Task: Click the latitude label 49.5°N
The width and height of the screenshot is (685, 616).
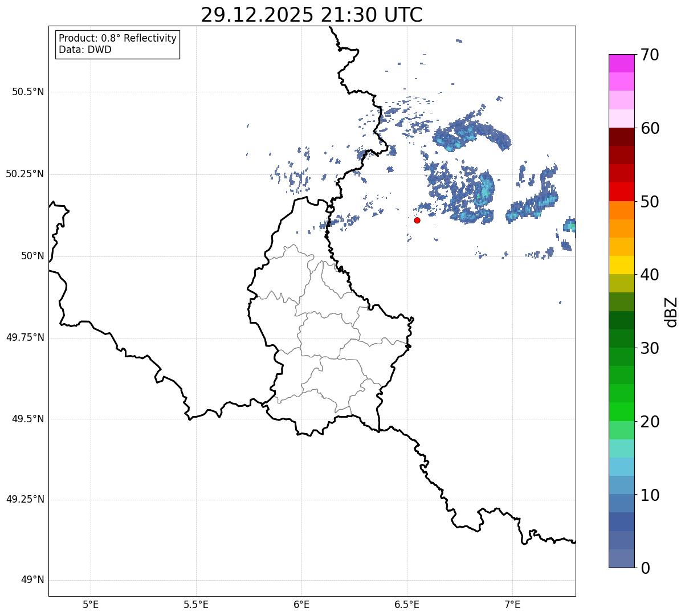Action: point(27,419)
